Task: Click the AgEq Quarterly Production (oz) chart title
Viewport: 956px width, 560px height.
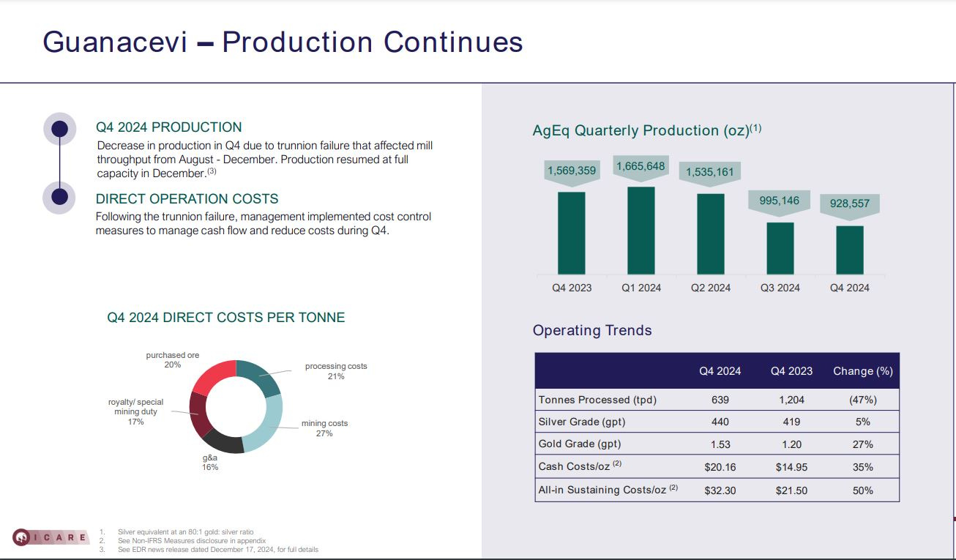Action: click(647, 130)
